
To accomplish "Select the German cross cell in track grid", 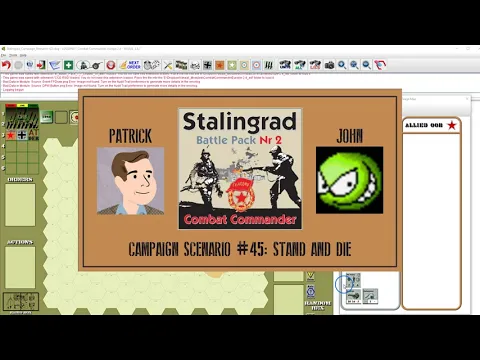I will pos(22,135).
